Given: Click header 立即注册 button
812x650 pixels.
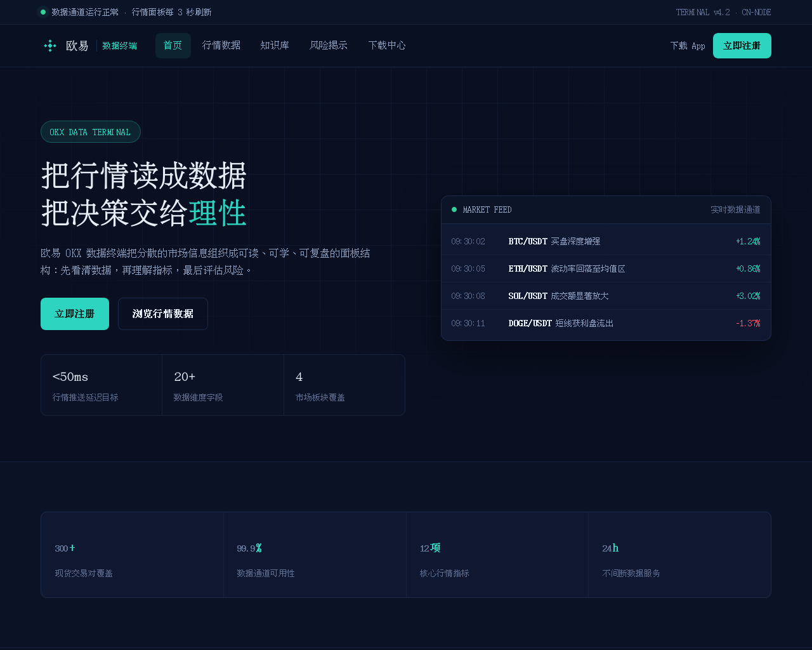Looking at the screenshot, I should click(742, 46).
